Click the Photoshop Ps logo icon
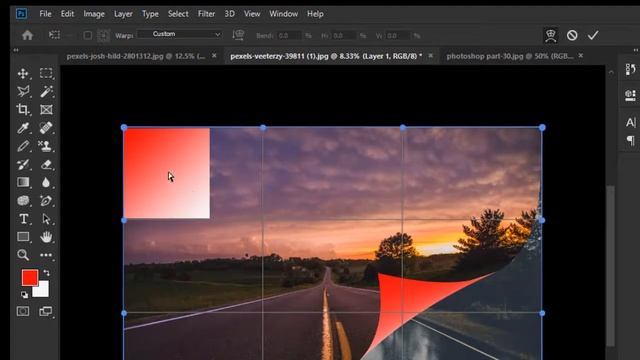Screen dimensions: 640x360 pyautogui.click(x=21, y=14)
